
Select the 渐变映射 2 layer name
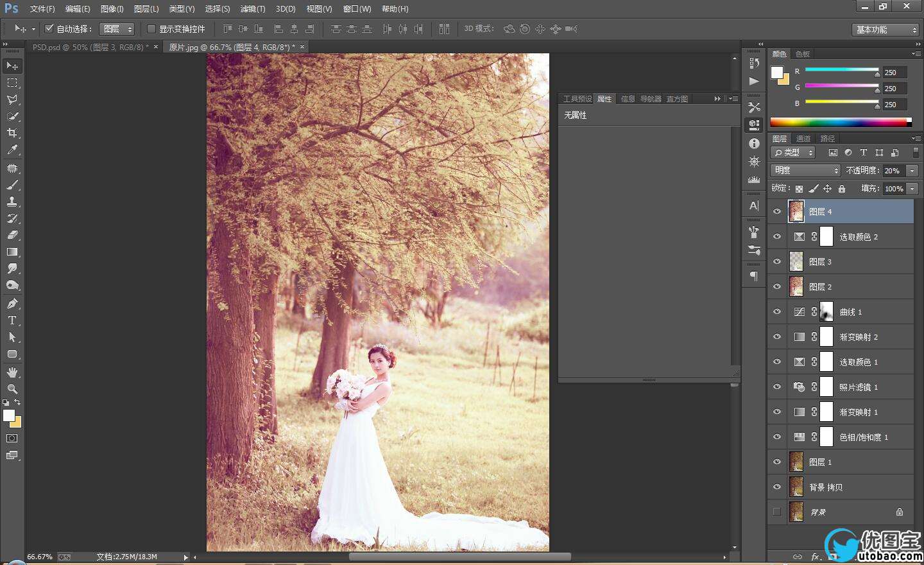pos(859,337)
